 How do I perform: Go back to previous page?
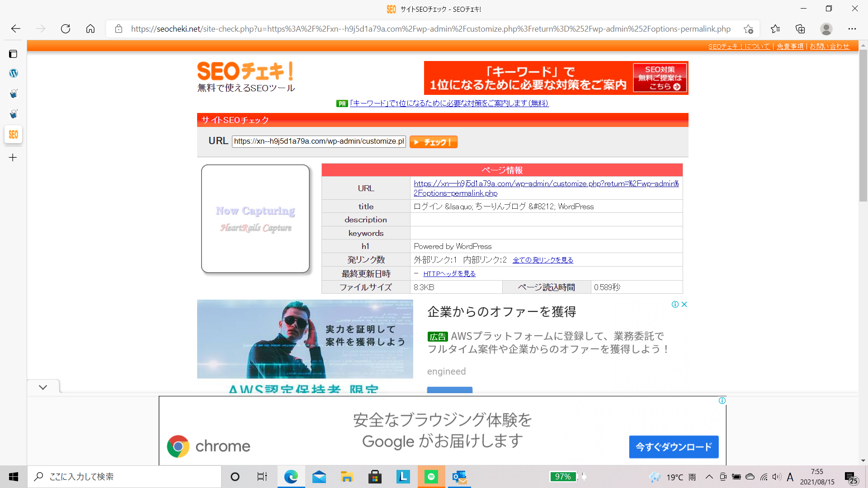tap(16, 29)
